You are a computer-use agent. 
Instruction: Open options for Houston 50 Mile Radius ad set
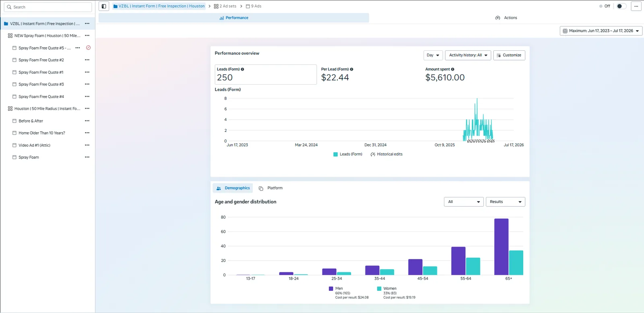[87, 109]
